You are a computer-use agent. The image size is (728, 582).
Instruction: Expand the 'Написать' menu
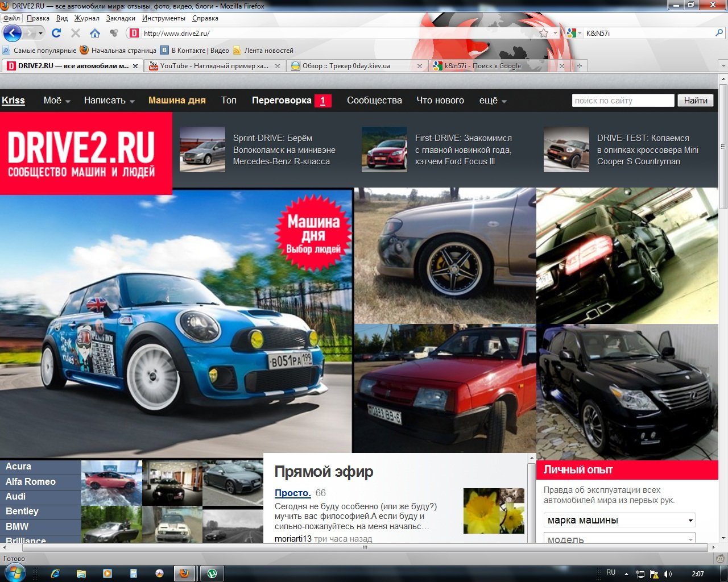[109, 101]
